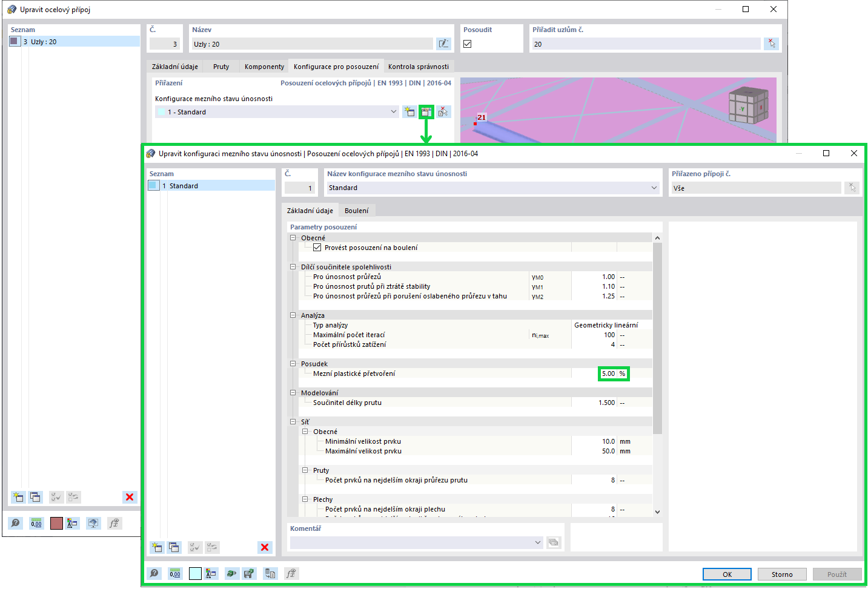Collapse 'Dílčí součinitele spolehlivosti' section
This screenshot has height=589, width=868.
(293, 267)
